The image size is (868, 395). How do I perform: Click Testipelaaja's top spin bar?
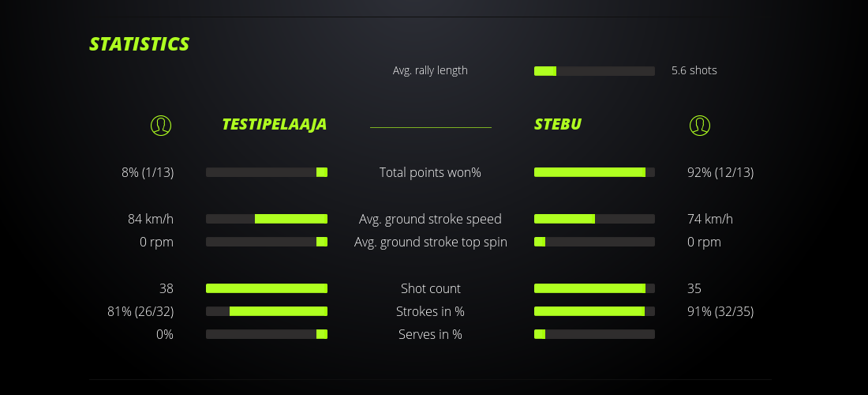pyautogui.click(x=267, y=242)
